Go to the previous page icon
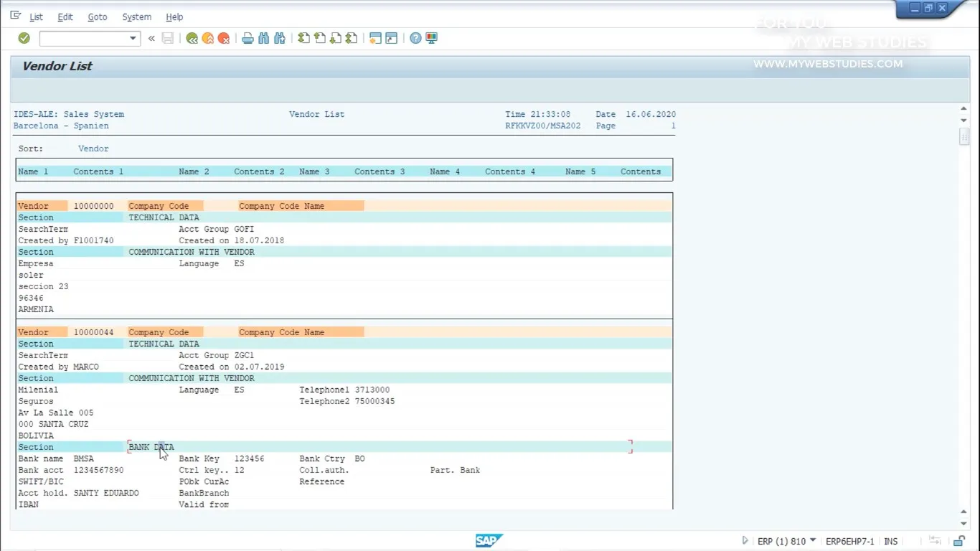The image size is (980, 551). point(319,38)
